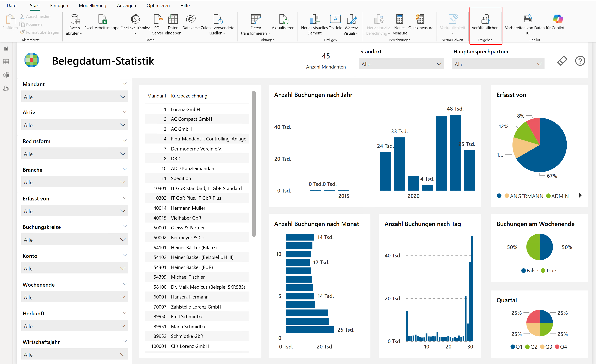596x364 pixels.
Task: Switch to the table view sidebar icon
Action: click(x=6, y=62)
